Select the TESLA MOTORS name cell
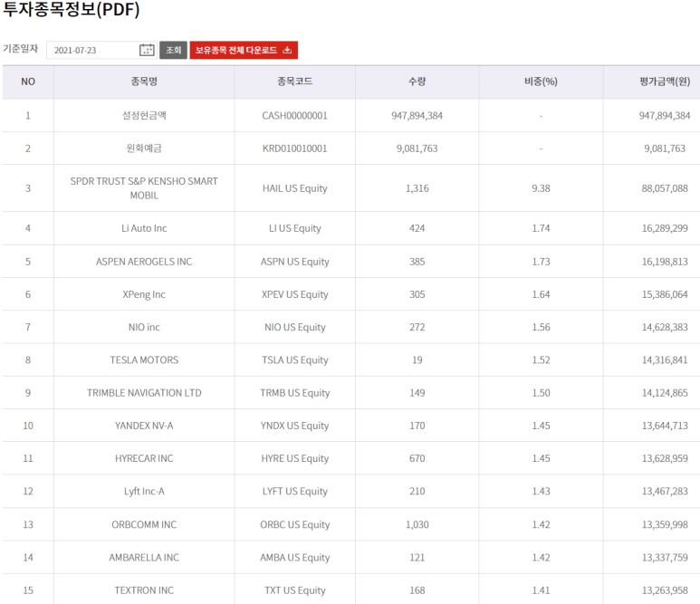The width and height of the screenshot is (700, 604). click(144, 360)
